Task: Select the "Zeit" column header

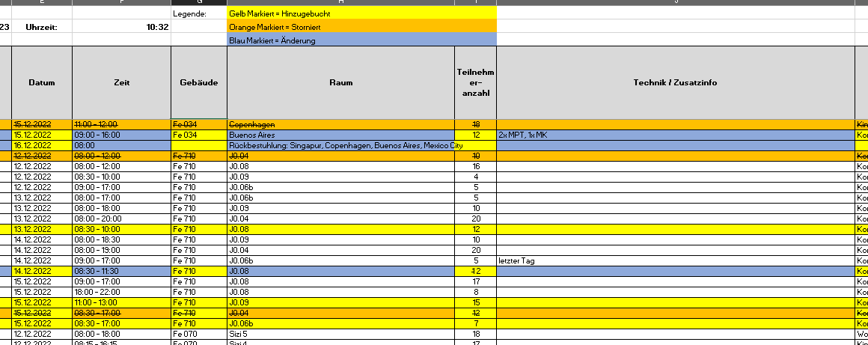Action: coord(121,82)
